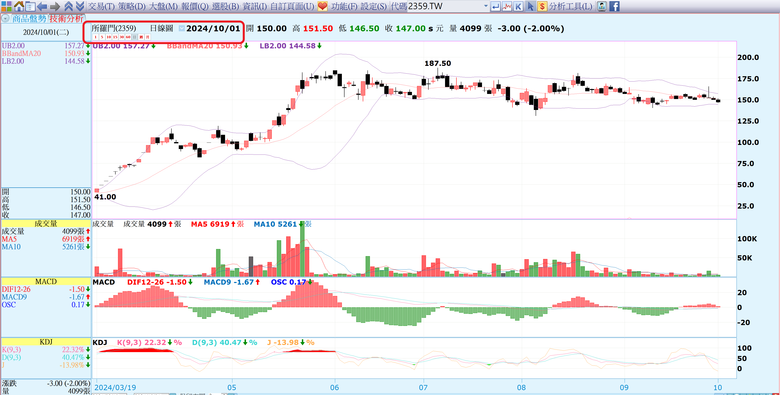Viewport: 780px width, 395px height.
Task: Open the 策略(D) menu
Action: click(x=132, y=6)
